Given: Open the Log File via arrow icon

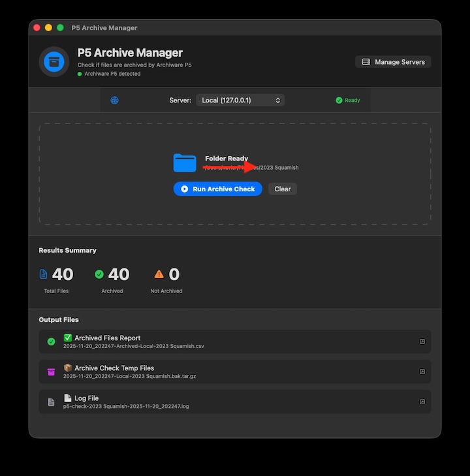Looking at the screenshot, I should tap(422, 402).
